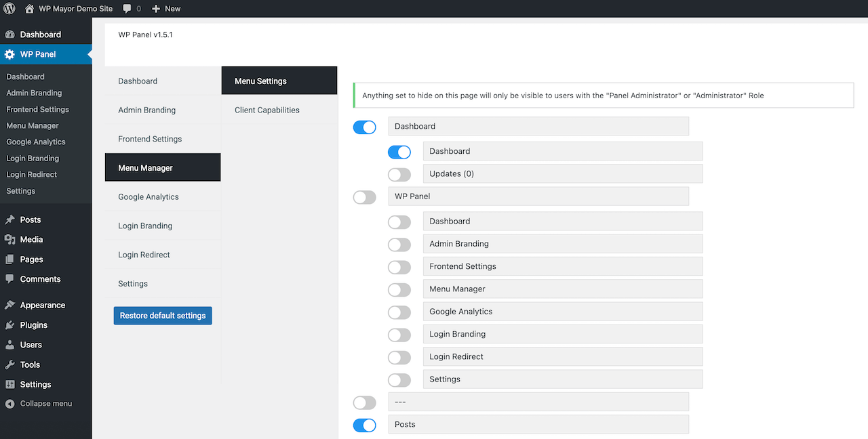Toggle the separator --- switch

365,403
